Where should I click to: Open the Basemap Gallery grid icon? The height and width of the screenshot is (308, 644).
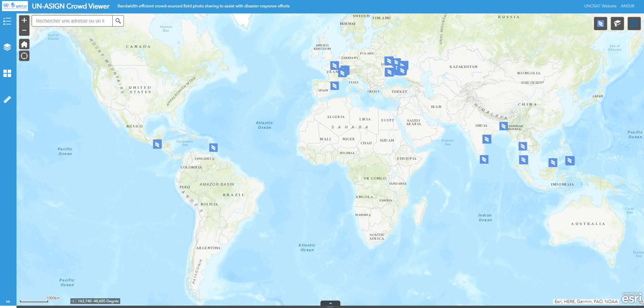[7, 73]
